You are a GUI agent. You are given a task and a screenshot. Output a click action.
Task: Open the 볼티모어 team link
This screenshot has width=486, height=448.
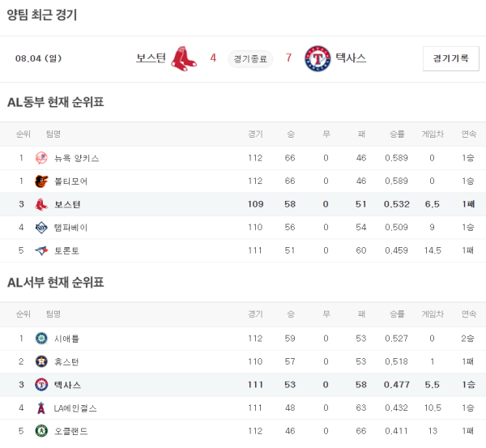point(70,181)
